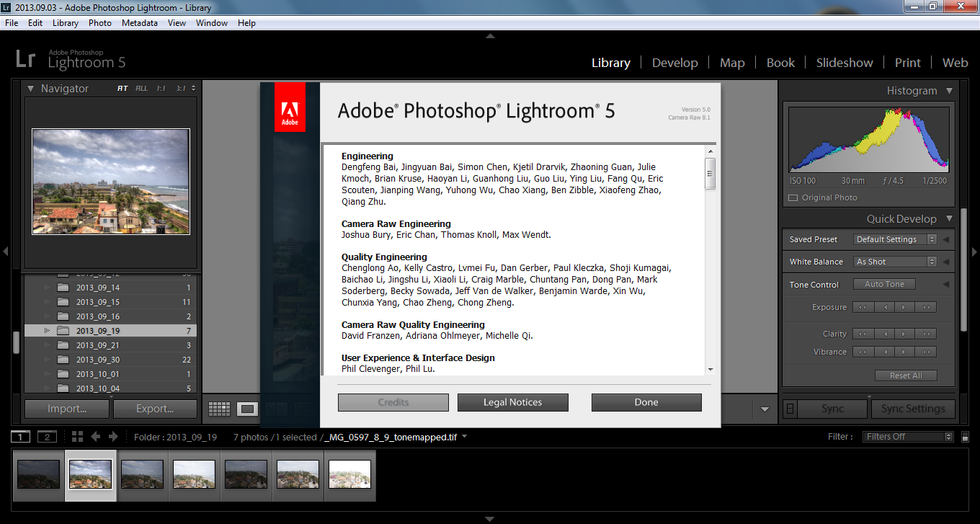This screenshot has width=980, height=524.
Task: Set Navigator zoom to FILL
Action: tap(142, 89)
